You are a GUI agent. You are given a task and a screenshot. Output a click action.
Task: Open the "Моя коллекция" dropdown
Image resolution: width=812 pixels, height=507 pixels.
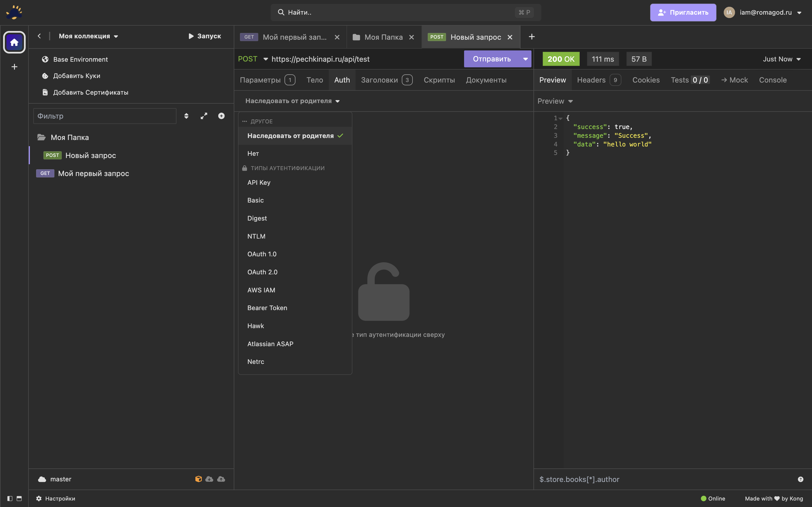click(x=88, y=36)
